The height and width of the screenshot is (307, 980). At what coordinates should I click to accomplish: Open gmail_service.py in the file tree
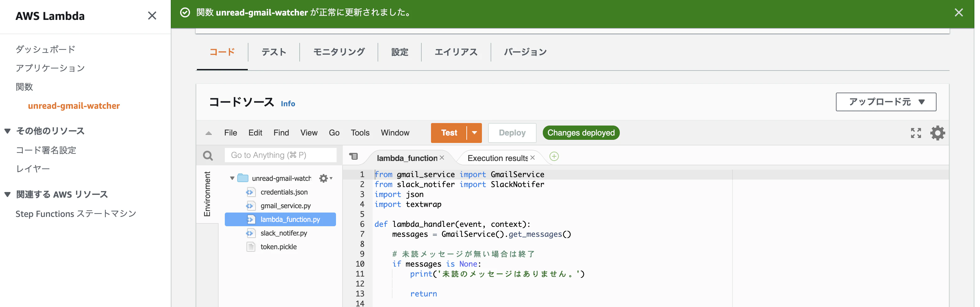click(x=285, y=206)
